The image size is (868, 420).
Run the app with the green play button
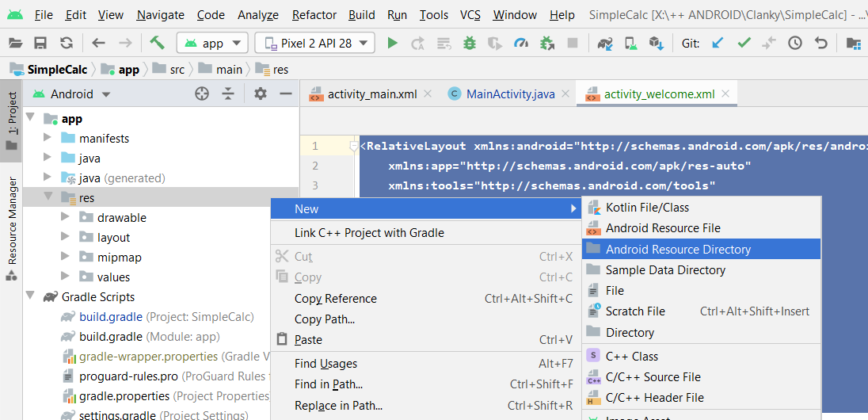point(392,44)
